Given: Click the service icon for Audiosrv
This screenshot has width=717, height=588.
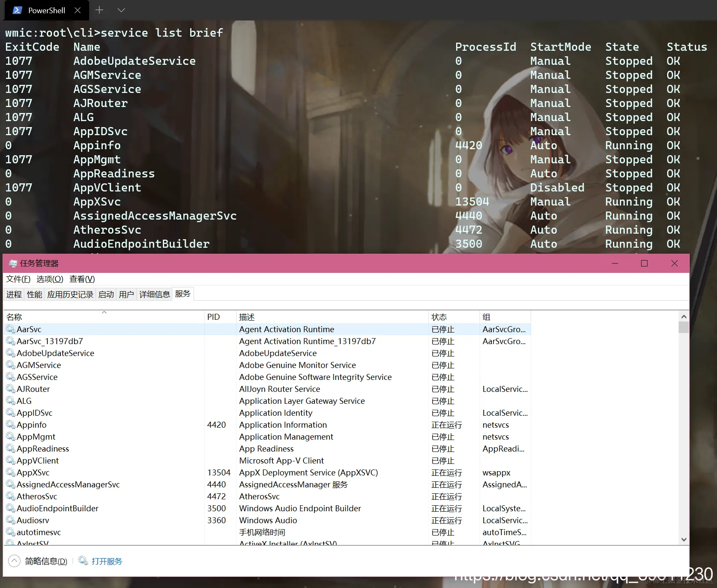Looking at the screenshot, I should [x=11, y=520].
